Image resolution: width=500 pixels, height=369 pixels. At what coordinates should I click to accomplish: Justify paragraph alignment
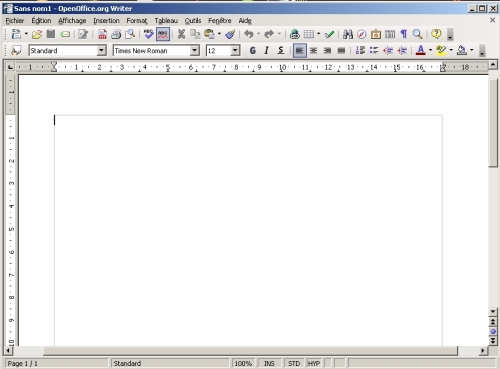pos(341,51)
